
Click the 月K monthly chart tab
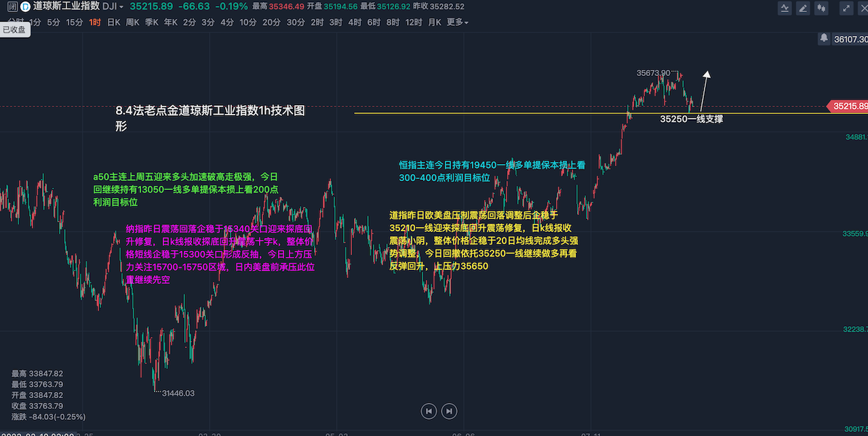point(434,22)
